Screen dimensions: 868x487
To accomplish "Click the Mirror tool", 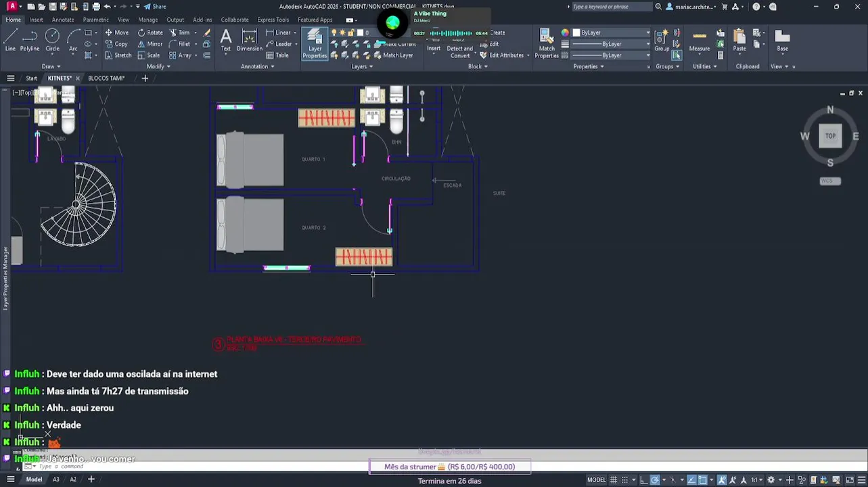I will click(150, 44).
